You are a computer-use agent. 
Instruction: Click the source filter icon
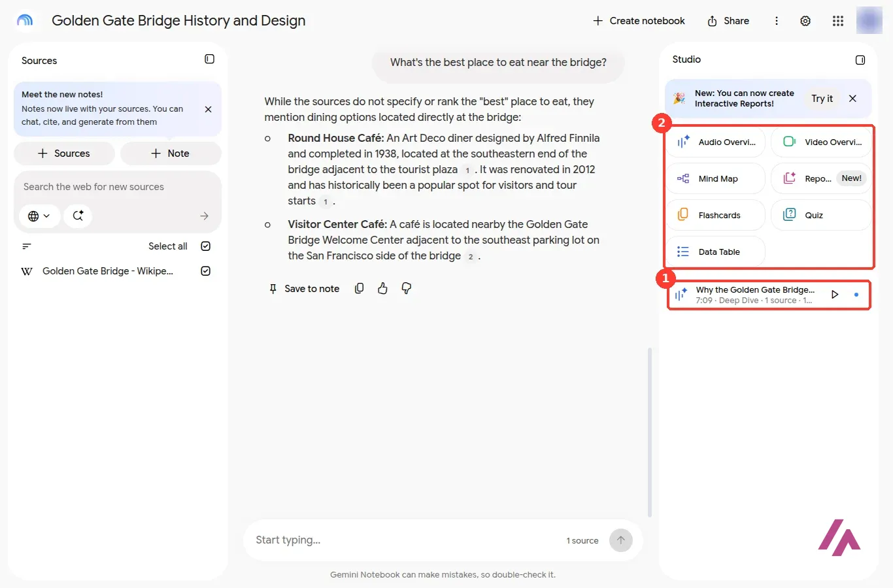point(27,246)
